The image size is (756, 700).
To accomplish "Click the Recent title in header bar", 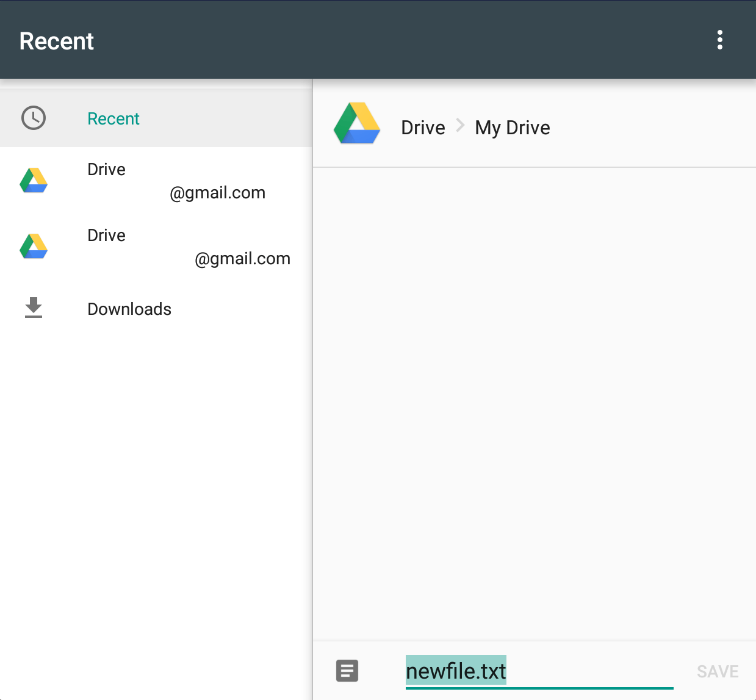I will coord(57,41).
